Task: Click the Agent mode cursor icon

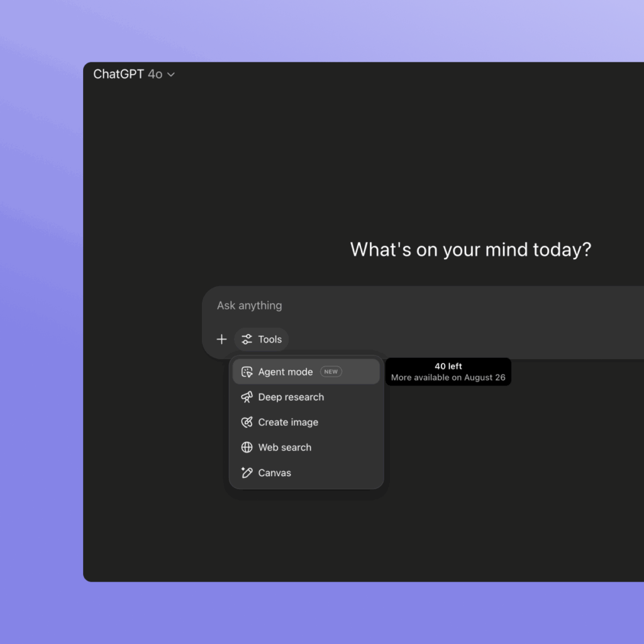Action: (x=247, y=372)
